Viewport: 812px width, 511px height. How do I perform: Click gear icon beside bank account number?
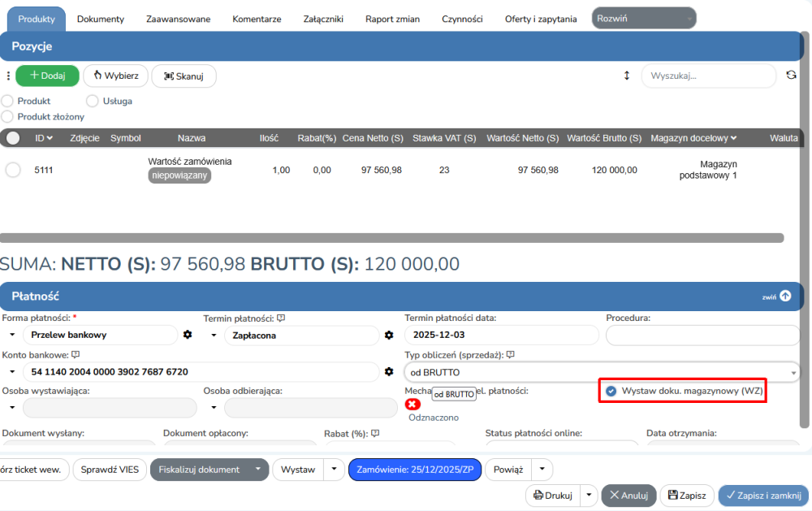(x=389, y=372)
